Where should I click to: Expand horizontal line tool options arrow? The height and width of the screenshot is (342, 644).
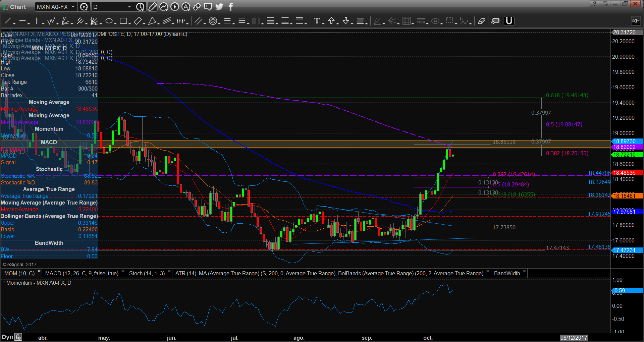click(29, 23)
